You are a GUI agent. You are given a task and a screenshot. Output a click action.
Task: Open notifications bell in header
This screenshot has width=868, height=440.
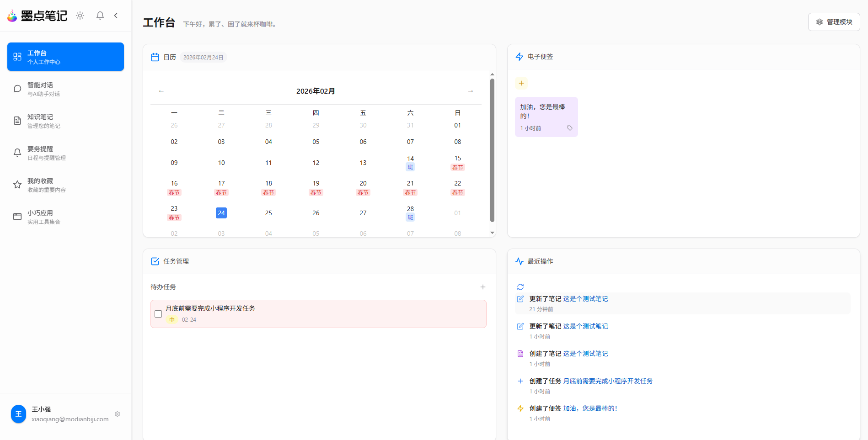100,16
